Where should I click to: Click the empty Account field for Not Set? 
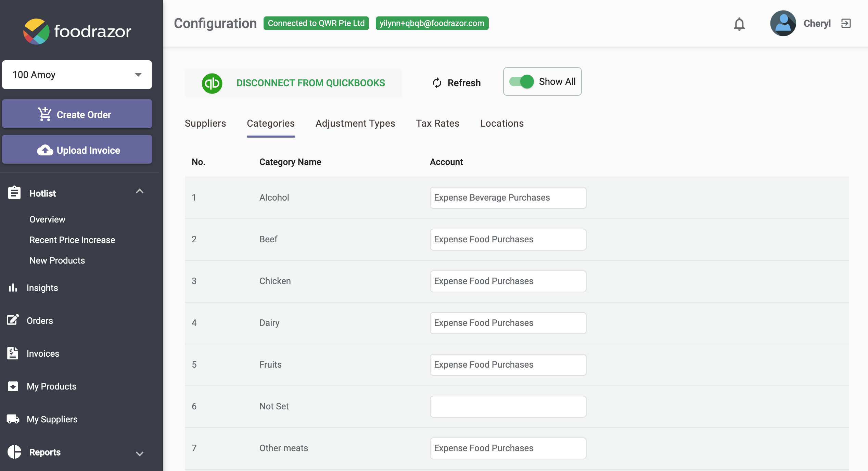click(508, 406)
